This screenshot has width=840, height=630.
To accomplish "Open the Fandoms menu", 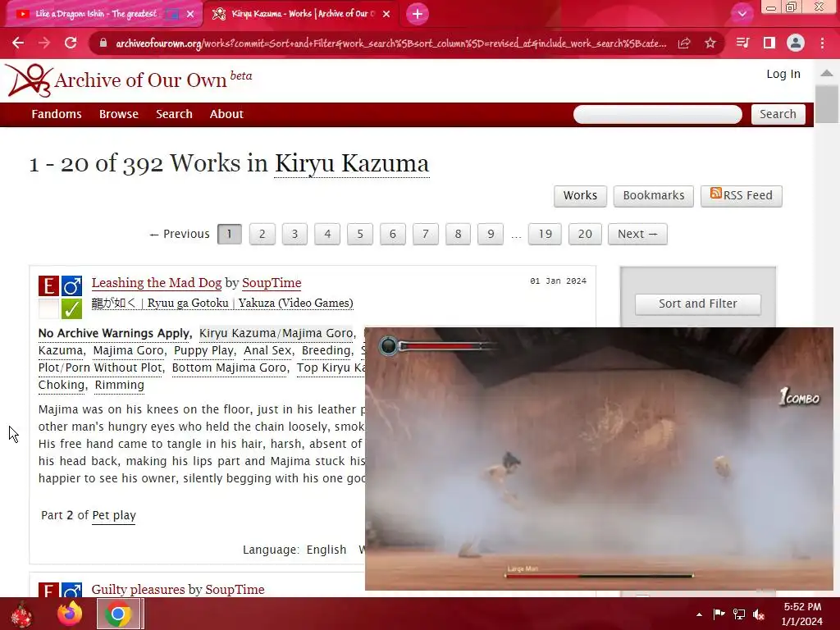I will pos(57,114).
